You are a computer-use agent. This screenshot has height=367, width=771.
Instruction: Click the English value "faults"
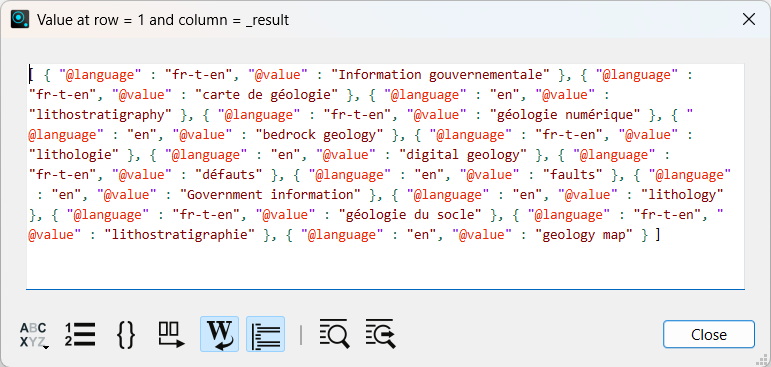[573, 175]
